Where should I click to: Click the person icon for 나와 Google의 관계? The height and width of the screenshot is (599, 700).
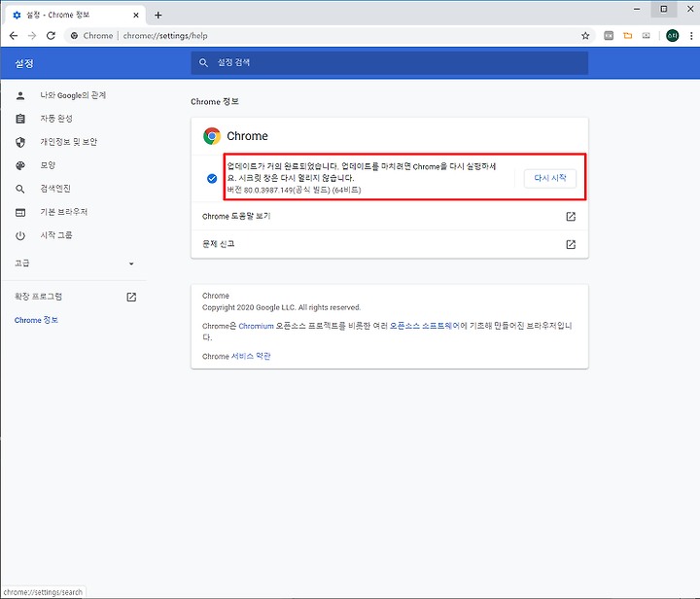click(20, 95)
